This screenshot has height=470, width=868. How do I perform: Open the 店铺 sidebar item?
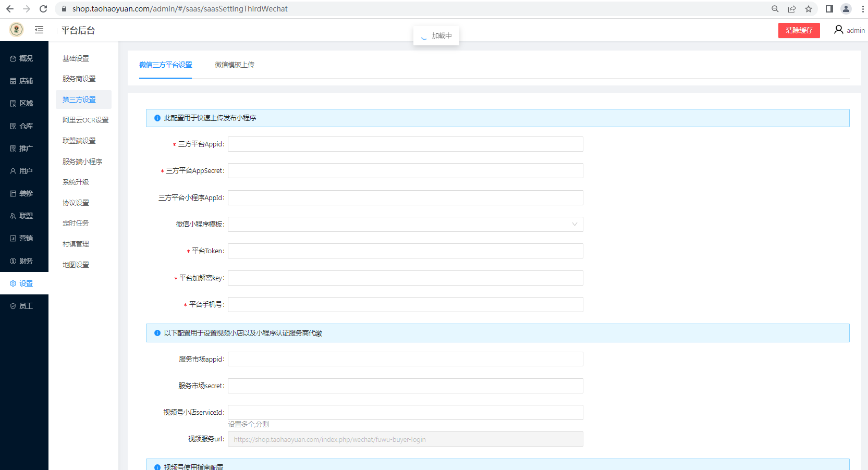[x=24, y=81]
